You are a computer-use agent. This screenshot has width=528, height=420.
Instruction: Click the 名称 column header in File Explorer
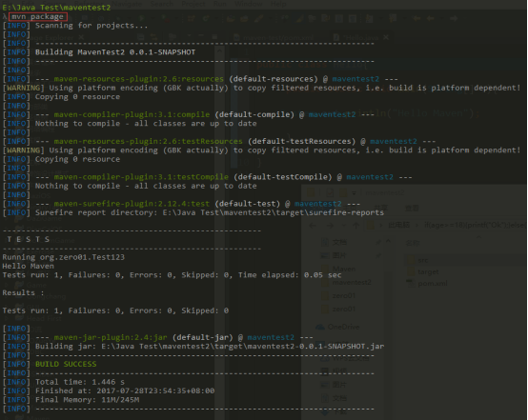pyautogui.click(x=413, y=243)
